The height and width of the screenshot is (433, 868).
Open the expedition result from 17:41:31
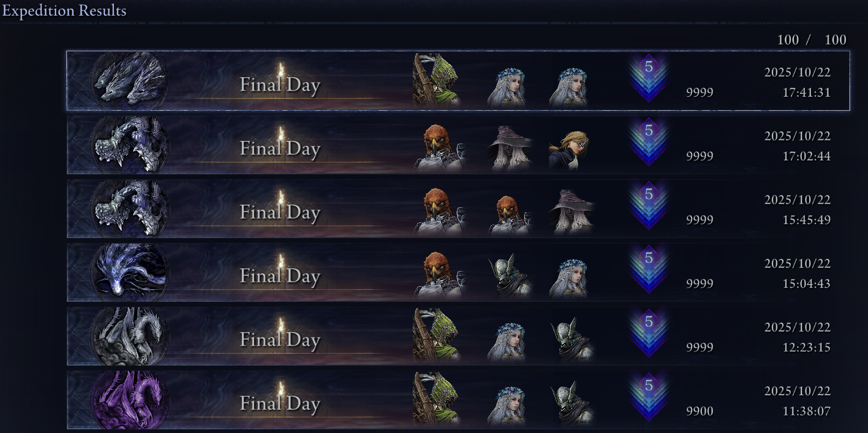click(458, 80)
